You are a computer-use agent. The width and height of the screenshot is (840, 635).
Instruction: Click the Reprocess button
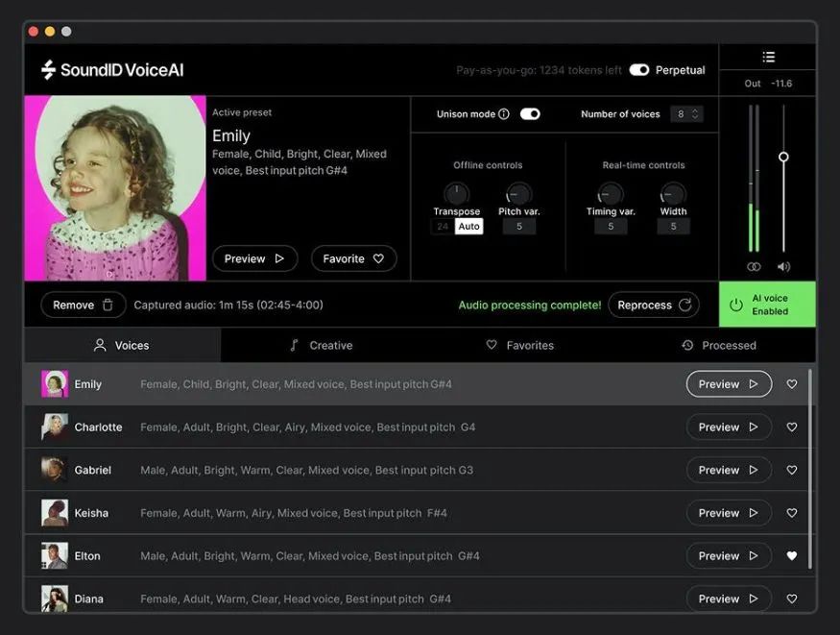(654, 305)
